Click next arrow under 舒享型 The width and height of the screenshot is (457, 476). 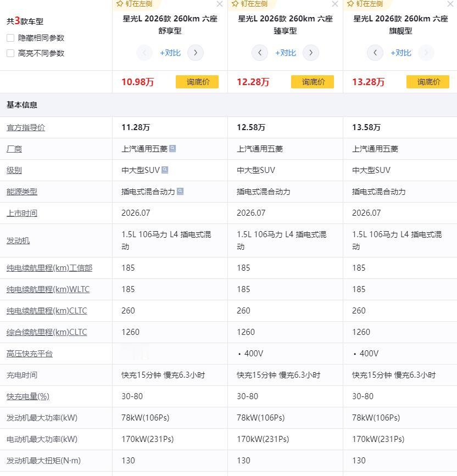(196, 53)
